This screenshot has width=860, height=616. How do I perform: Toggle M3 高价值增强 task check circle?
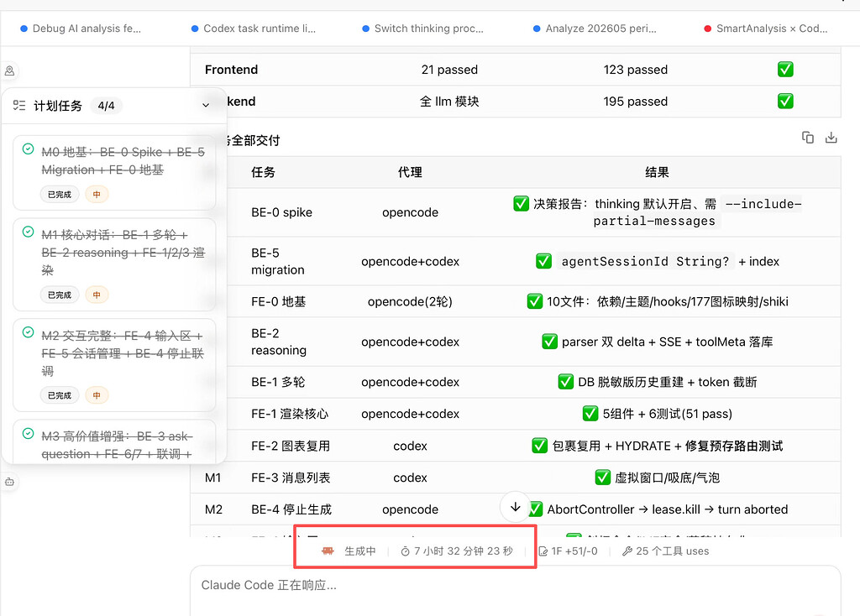click(28, 434)
